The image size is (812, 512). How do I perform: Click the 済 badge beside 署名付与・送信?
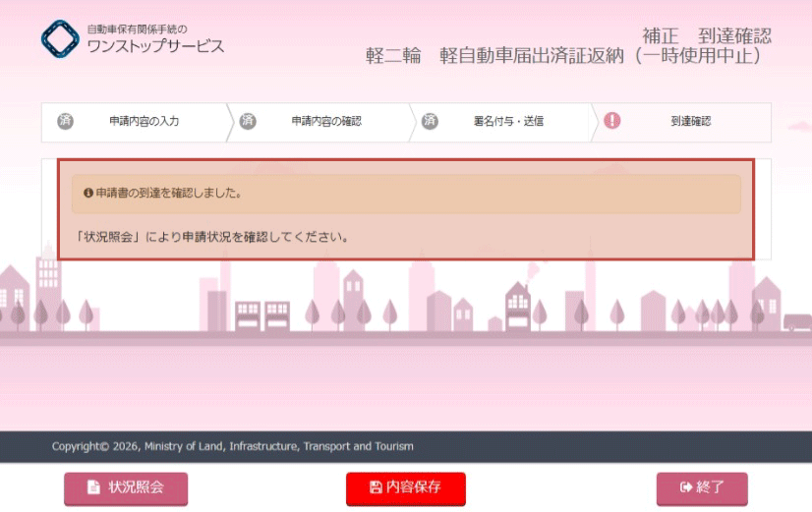pyautogui.click(x=430, y=121)
